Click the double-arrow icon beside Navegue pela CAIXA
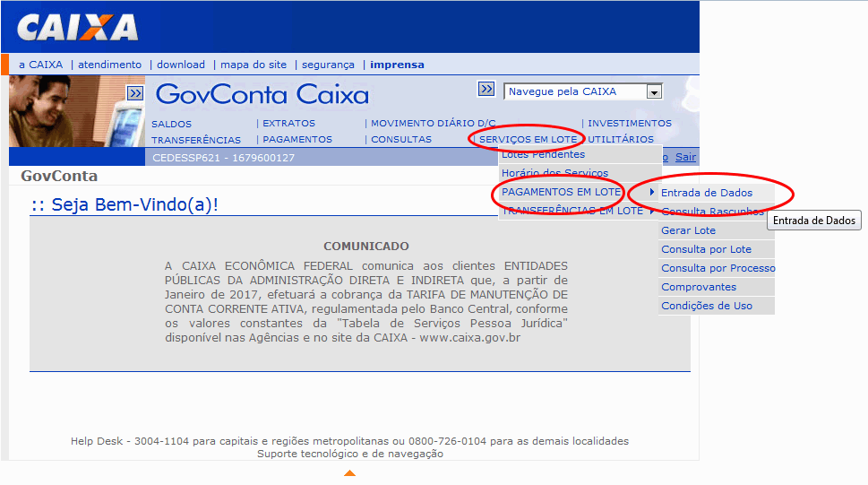Viewport: 868px width, 485px height. 486,89
